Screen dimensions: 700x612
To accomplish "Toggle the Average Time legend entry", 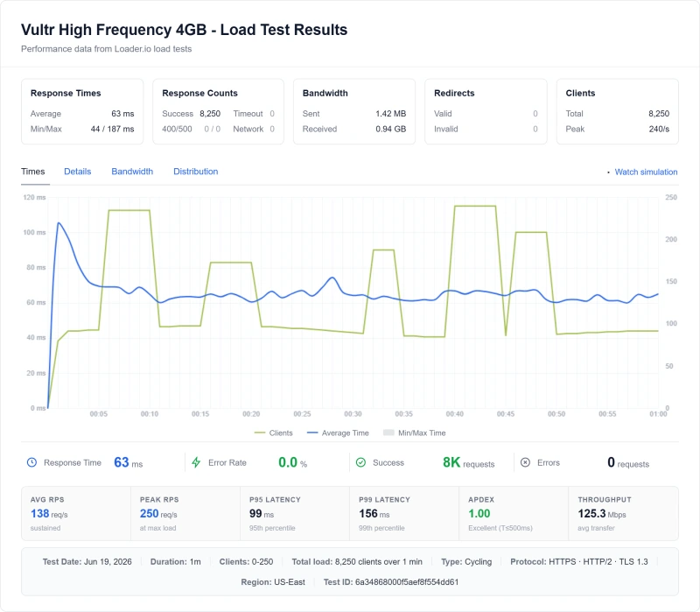I will click(338, 433).
